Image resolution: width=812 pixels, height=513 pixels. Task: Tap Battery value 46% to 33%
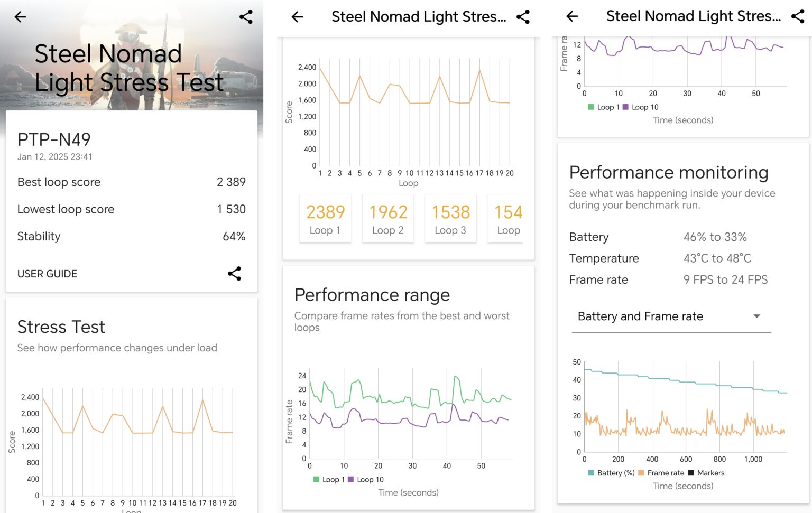(x=715, y=237)
